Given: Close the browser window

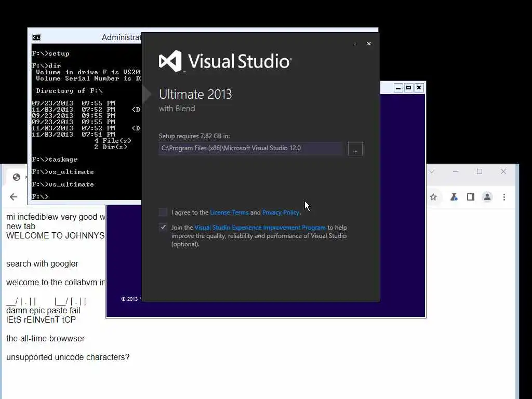Looking at the screenshot, I should click(x=503, y=171).
